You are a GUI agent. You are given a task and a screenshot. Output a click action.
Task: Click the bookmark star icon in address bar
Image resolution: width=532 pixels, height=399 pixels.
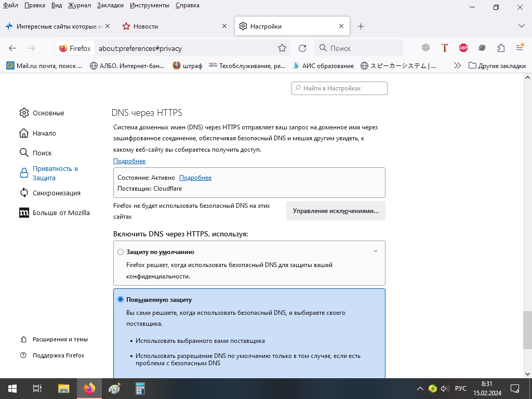coord(282,48)
